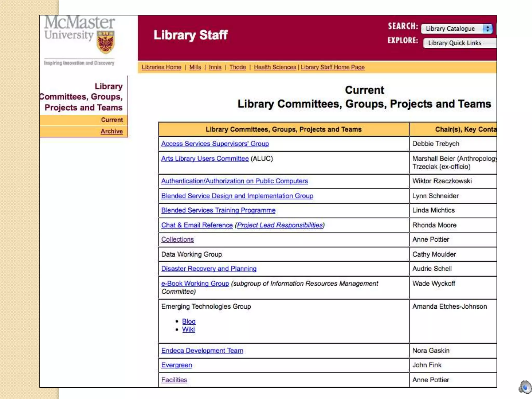Open the Library Catalogue search dropdown
The width and height of the screenshot is (532, 399).
tap(457, 29)
